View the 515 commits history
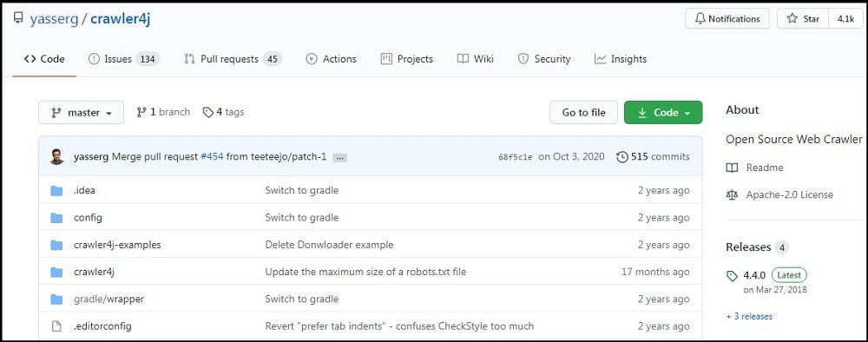The height and width of the screenshot is (342, 868). tap(654, 156)
